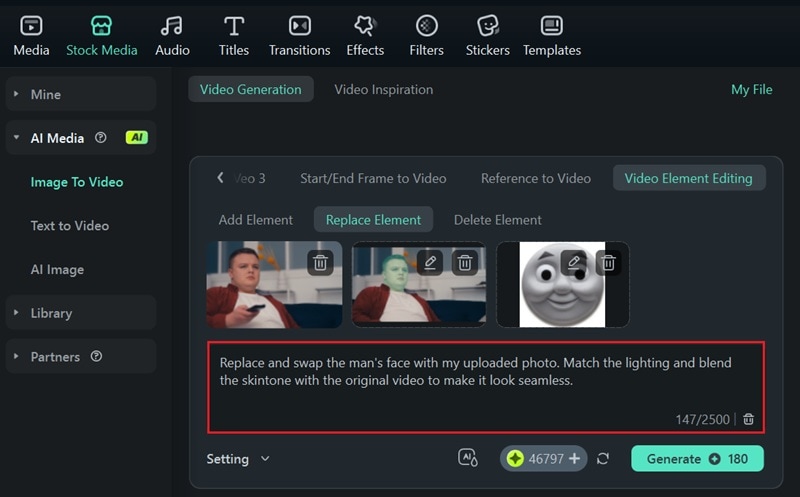The width and height of the screenshot is (800, 497).
Task: Delete the train face reference image
Action: (608, 262)
